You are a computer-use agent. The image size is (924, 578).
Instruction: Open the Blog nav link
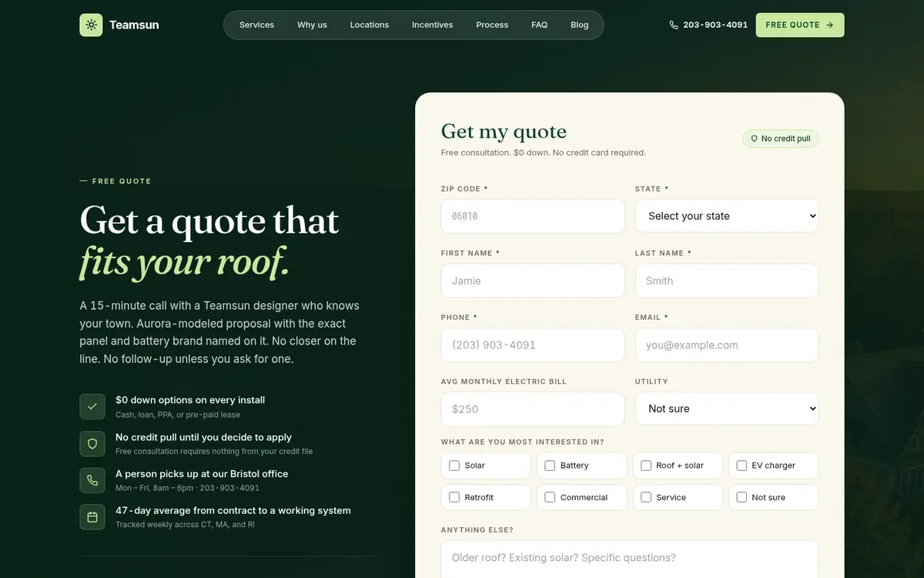click(580, 25)
